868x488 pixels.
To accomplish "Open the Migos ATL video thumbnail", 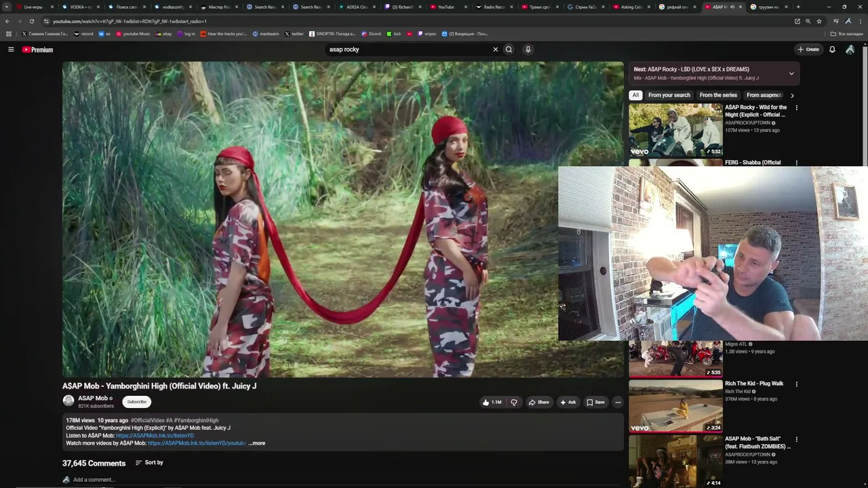I will 675,359.
